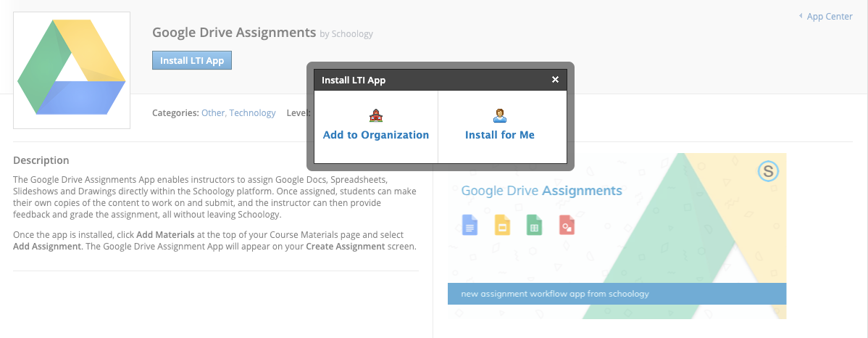The height and width of the screenshot is (338, 868).
Task: Click the Schoology S logo on banner
Action: click(x=767, y=172)
